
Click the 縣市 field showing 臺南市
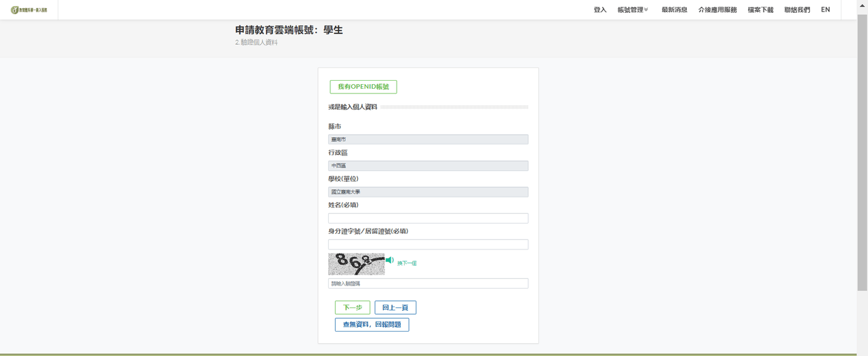428,139
